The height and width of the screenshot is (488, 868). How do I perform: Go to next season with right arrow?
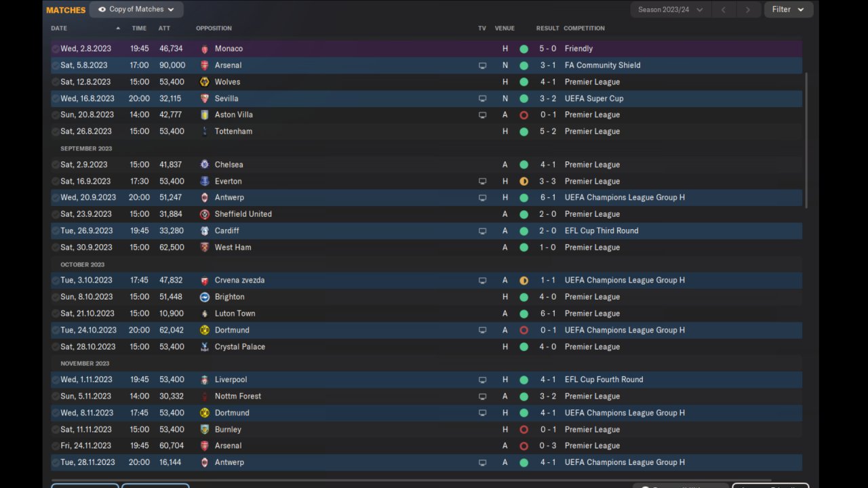click(748, 9)
